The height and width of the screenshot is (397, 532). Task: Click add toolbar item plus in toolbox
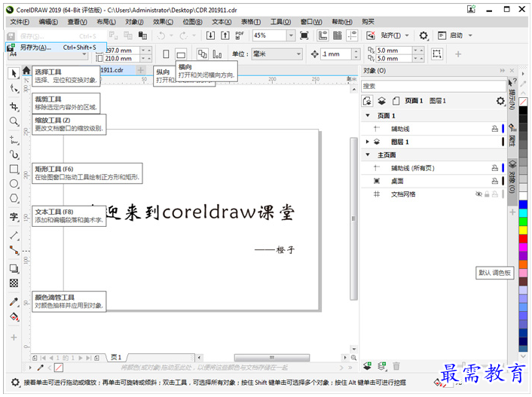click(14, 337)
